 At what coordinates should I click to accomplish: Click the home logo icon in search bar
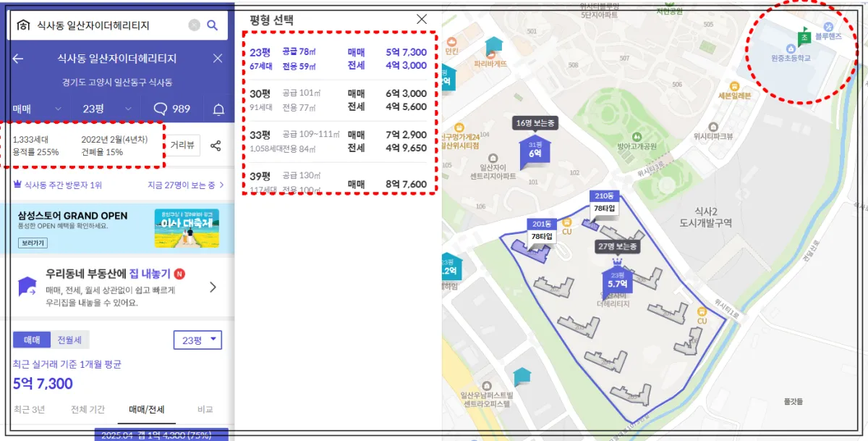click(x=23, y=25)
